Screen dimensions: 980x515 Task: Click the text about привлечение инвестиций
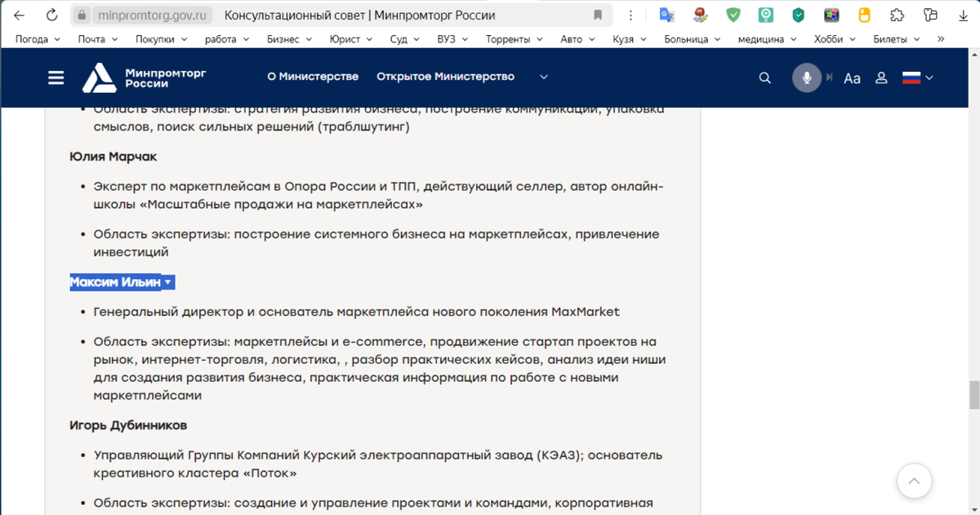376,243
